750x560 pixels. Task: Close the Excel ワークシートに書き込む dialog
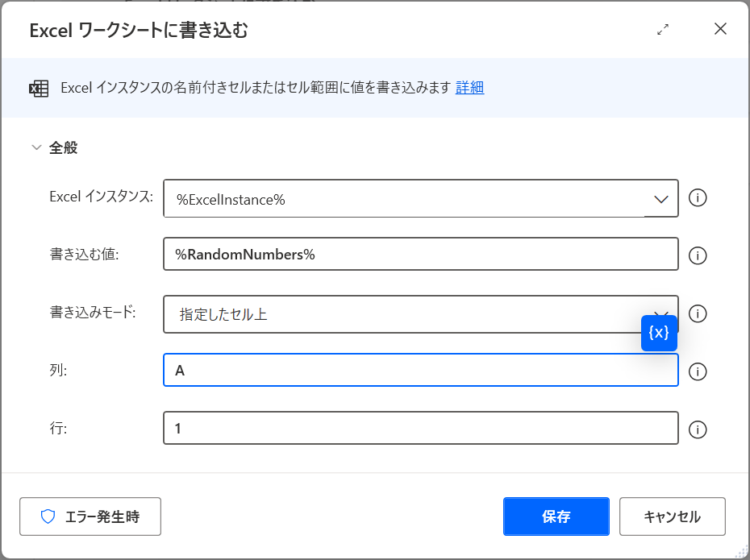pos(720,30)
